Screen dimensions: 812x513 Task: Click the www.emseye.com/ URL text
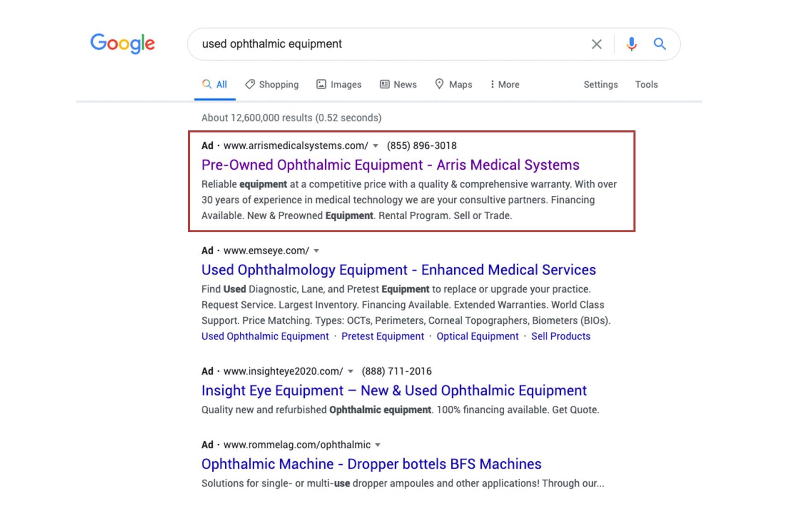pos(266,251)
